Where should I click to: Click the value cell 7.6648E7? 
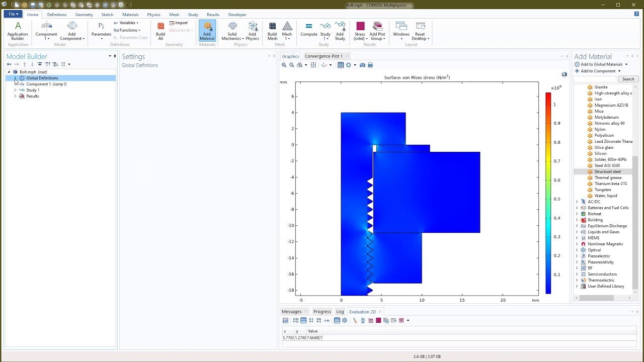pyautogui.click(x=314, y=338)
